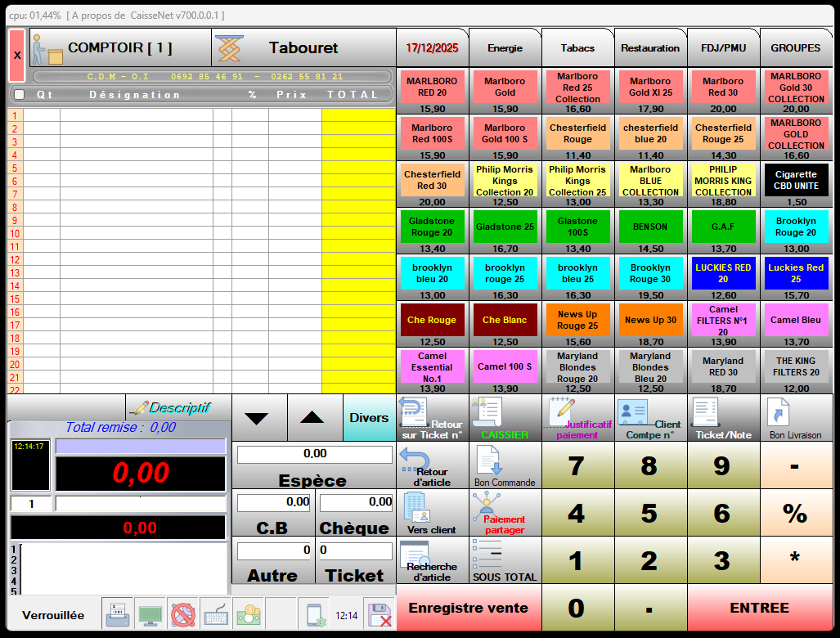Screen dimensions: 840x638
Task: Click the Ticket/Note icon
Action: [x=723, y=418]
